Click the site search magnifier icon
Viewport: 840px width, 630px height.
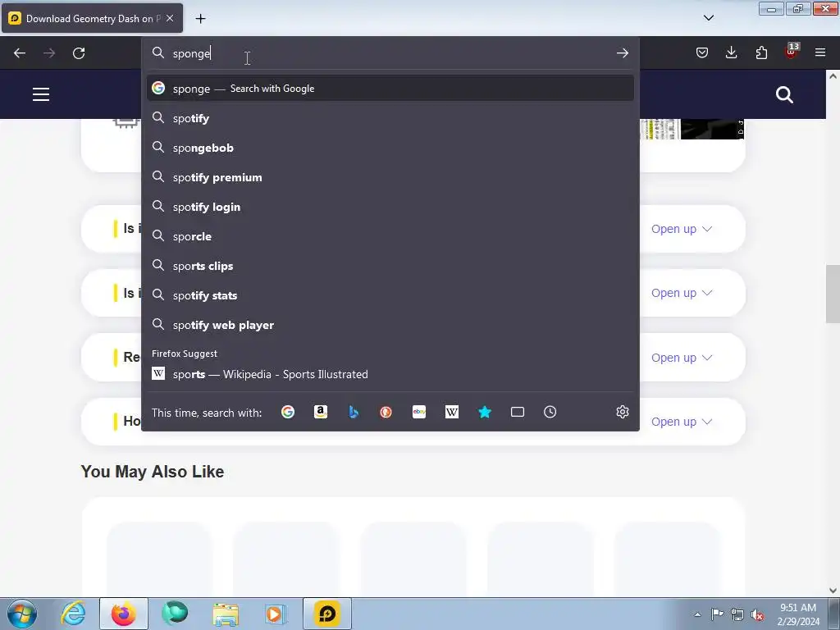point(784,95)
